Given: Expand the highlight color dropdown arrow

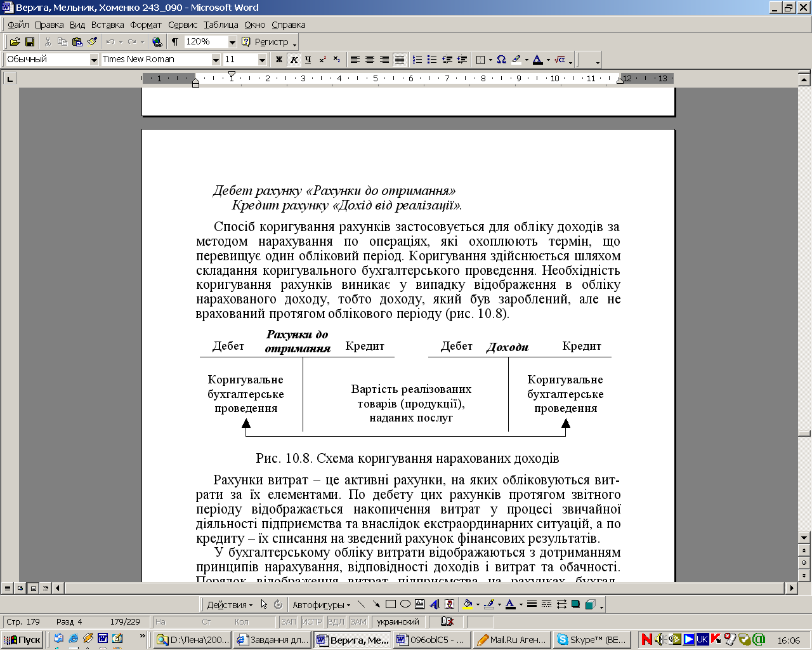Looking at the screenshot, I should coord(527,60).
